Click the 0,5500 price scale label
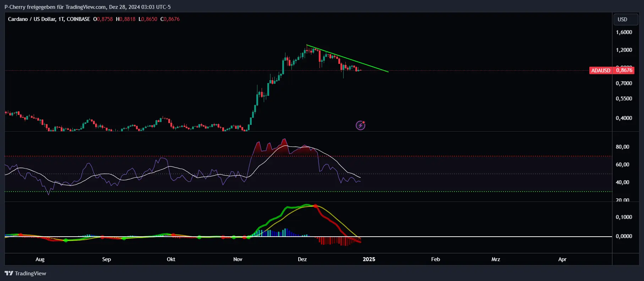Image resolution: width=644 pixels, height=281 pixels. click(624, 99)
